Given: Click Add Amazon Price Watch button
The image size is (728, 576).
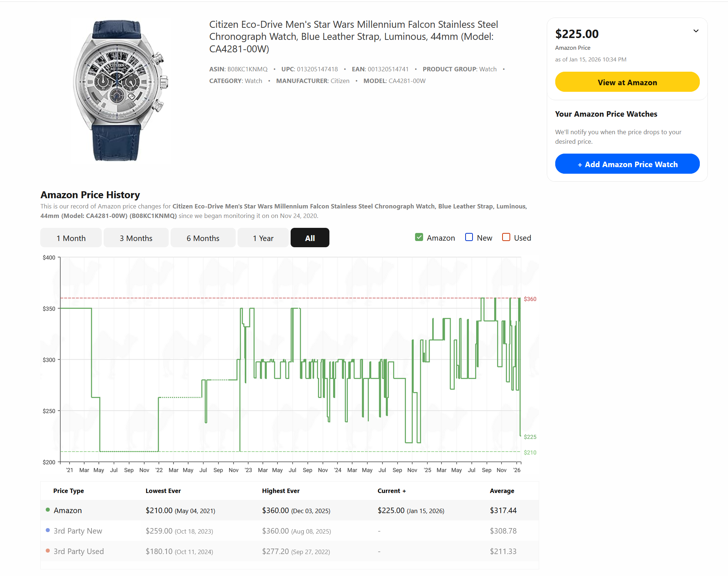Looking at the screenshot, I should 627,164.
